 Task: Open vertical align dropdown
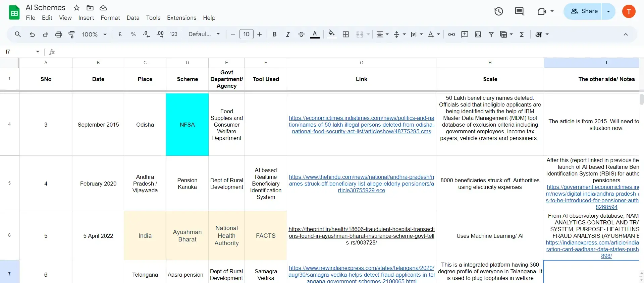[x=399, y=34]
